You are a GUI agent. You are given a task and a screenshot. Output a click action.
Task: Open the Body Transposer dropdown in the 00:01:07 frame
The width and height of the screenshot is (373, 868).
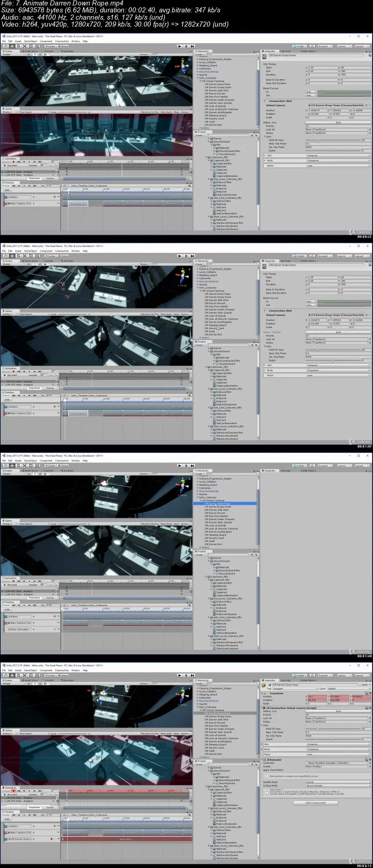coord(338,370)
